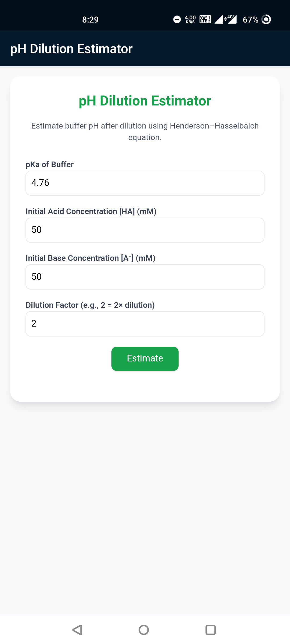This screenshot has height=644, width=290.
Task: Tap the 67% battery percentage text
Action: [x=250, y=20]
